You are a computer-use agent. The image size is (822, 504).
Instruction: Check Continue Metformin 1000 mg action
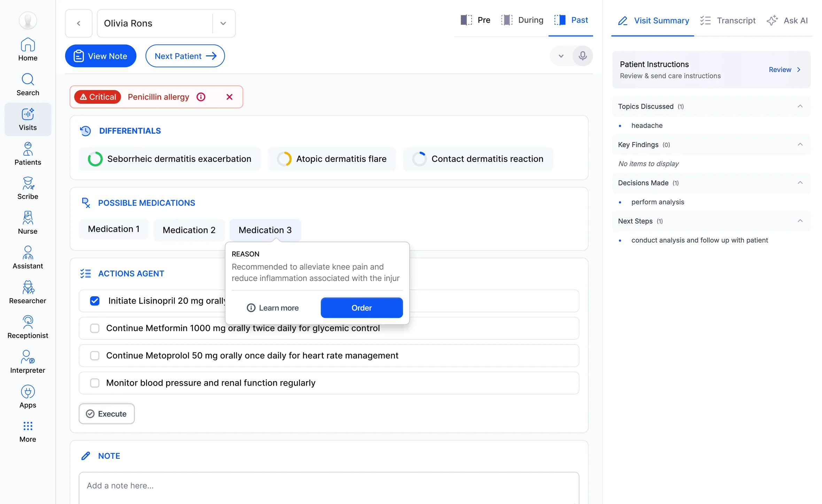pos(95,328)
